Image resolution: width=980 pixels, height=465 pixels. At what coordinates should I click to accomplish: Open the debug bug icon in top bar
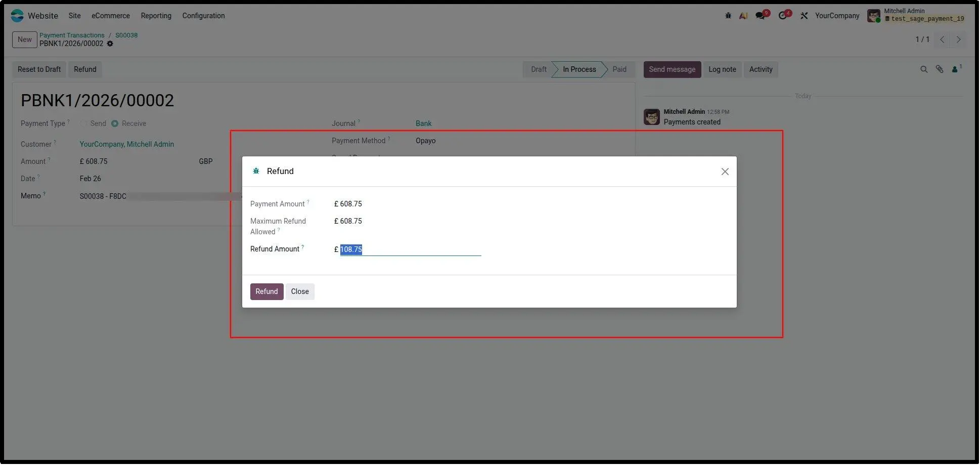point(729,16)
